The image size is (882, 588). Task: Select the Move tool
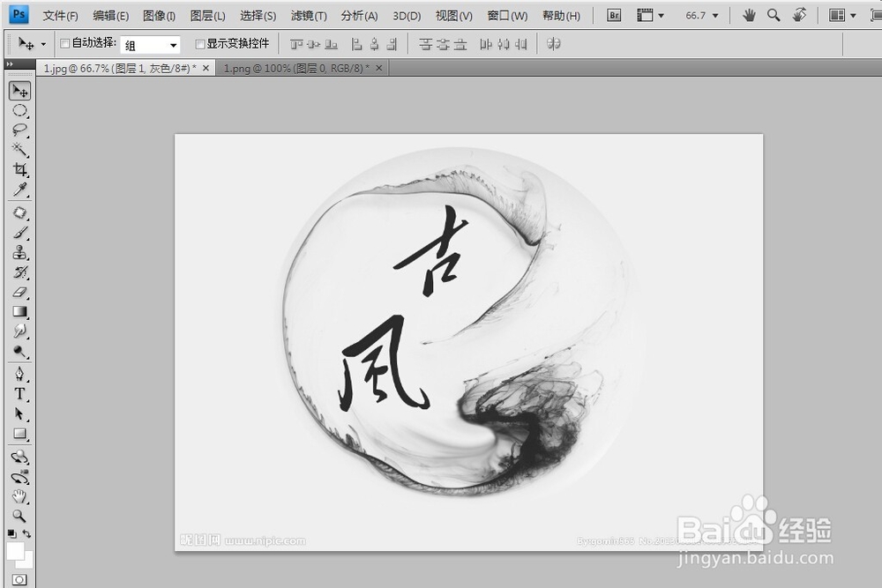coord(20,90)
